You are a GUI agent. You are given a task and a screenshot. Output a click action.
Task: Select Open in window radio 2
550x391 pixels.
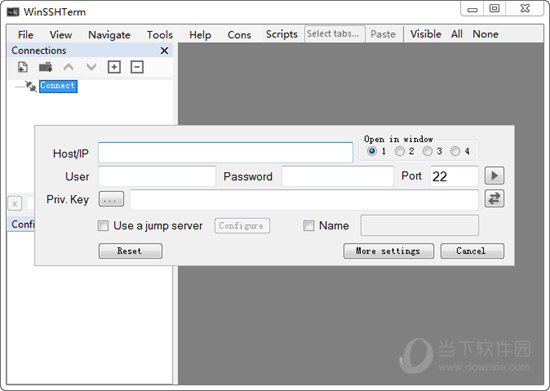point(400,151)
